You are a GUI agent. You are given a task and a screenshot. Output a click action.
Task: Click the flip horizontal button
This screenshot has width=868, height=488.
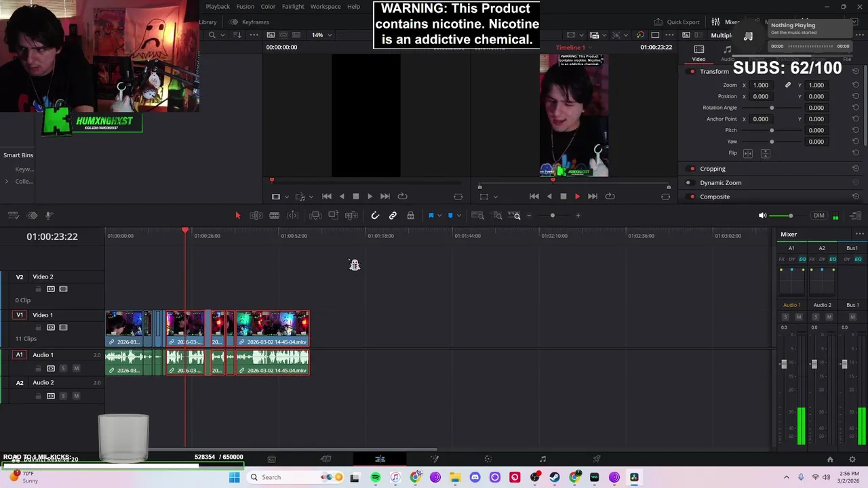coord(748,153)
